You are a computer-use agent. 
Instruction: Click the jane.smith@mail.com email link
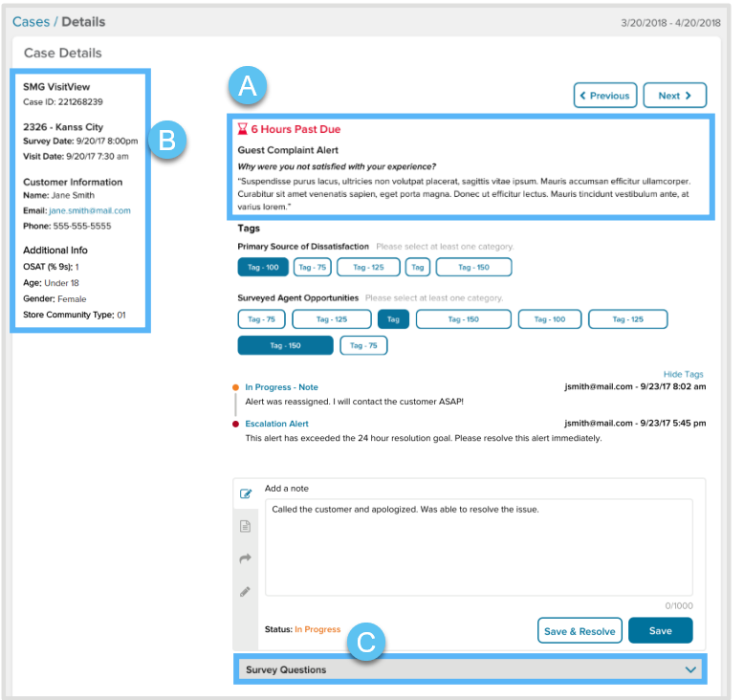(89, 210)
